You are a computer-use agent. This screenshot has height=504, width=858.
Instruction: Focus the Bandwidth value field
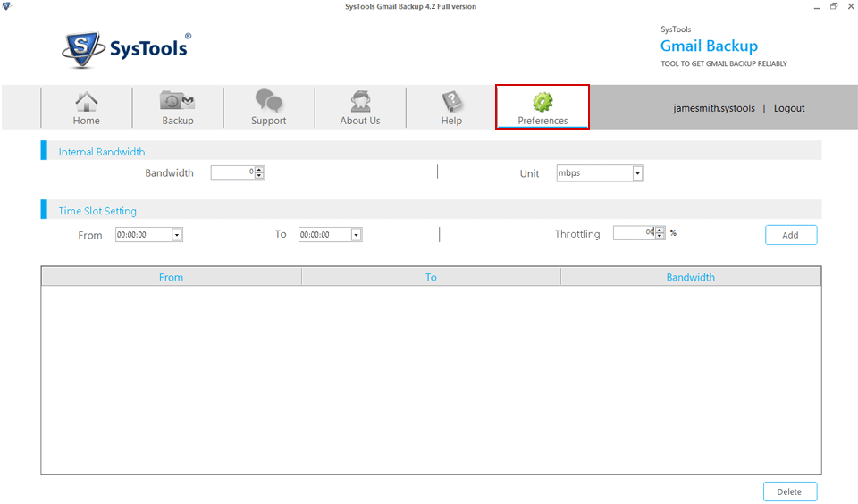[233, 172]
